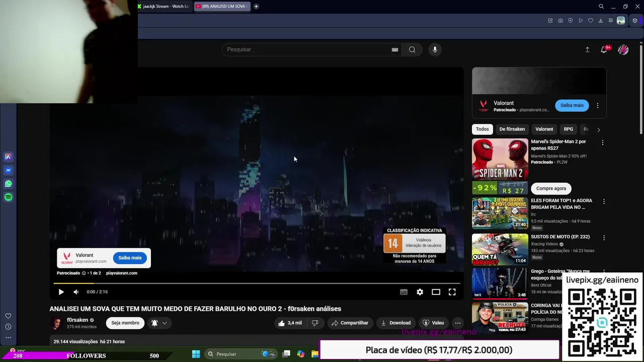Toggle theater mode in player

(436, 292)
